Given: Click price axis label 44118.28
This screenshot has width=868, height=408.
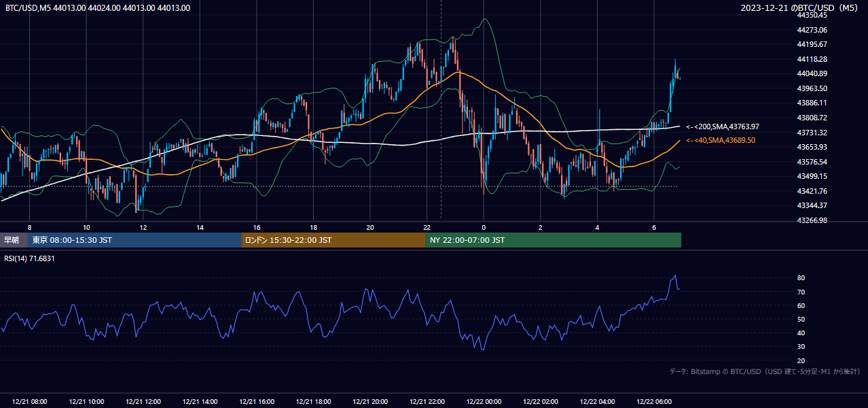Looking at the screenshot, I should (x=812, y=59).
